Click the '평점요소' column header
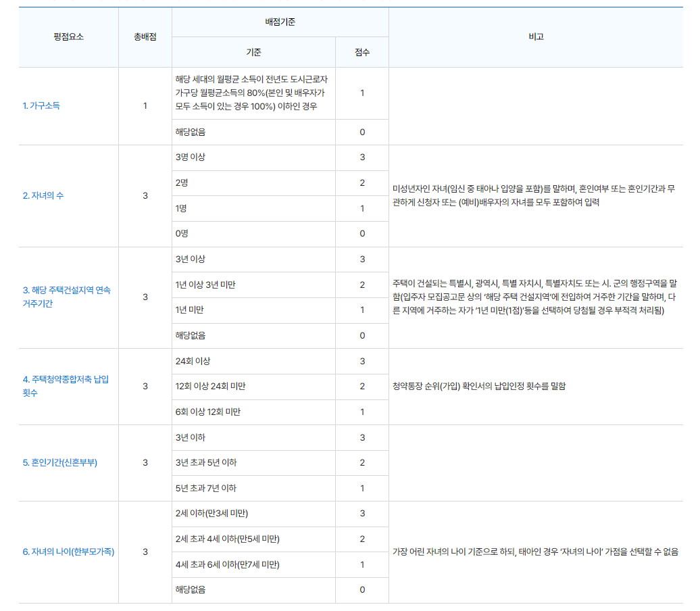 coord(69,37)
